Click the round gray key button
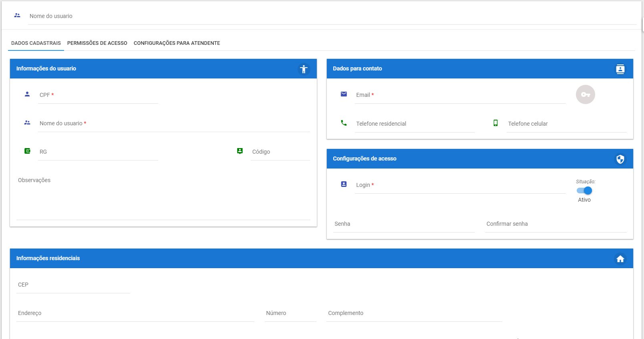Screen dimensions: 644x339 coord(586,94)
